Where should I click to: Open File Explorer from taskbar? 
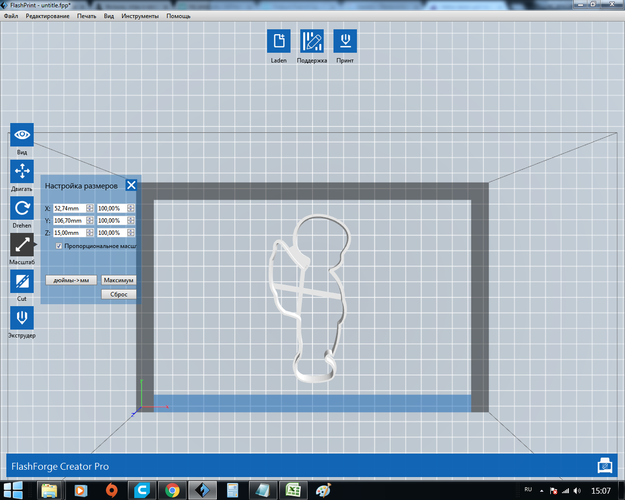49,490
